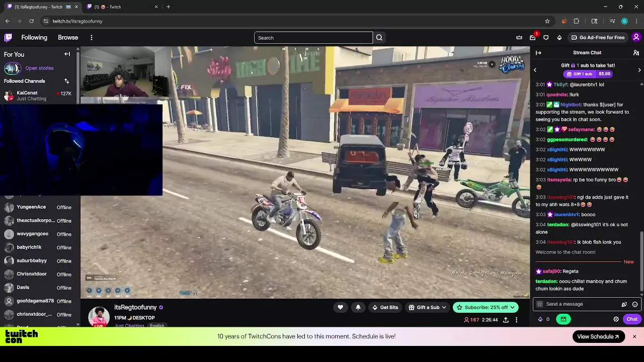This screenshot has width=644, height=362.
Task: Open Chrisnxtdoor offline channel
Action: tap(39, 274)
